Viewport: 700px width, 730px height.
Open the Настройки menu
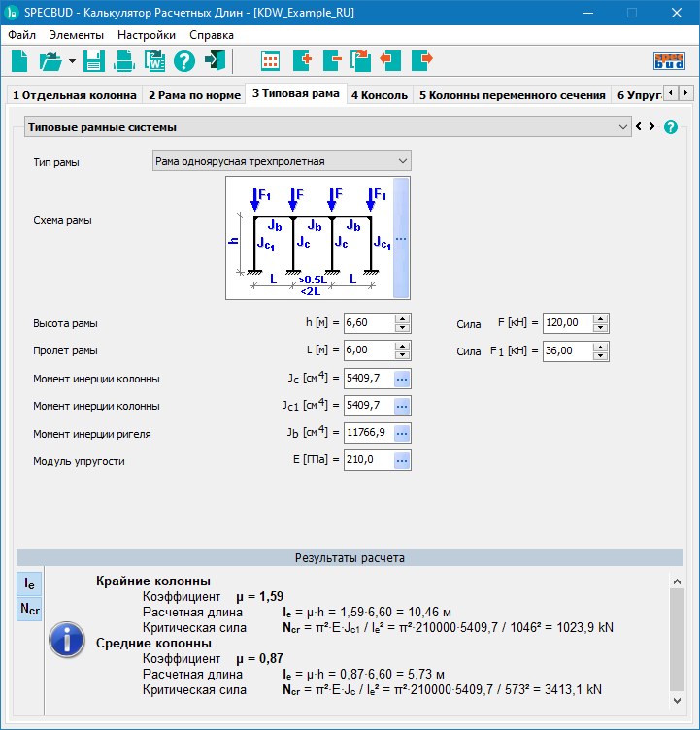146,35
